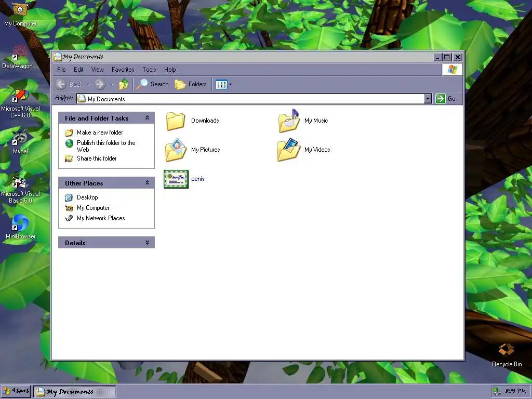The width and height of the screenshot is (532, 399).
Task: Click the My Documents title bar icon
Action: [x=58, y=57]
